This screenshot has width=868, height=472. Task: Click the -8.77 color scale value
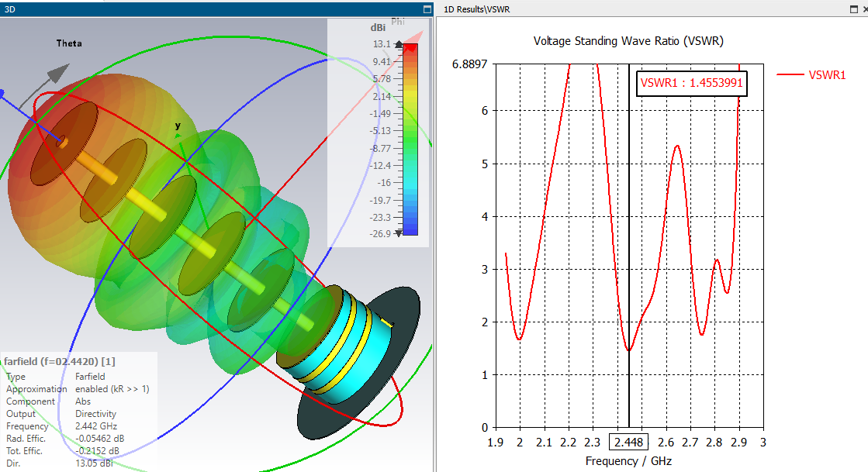click(380, 148)
